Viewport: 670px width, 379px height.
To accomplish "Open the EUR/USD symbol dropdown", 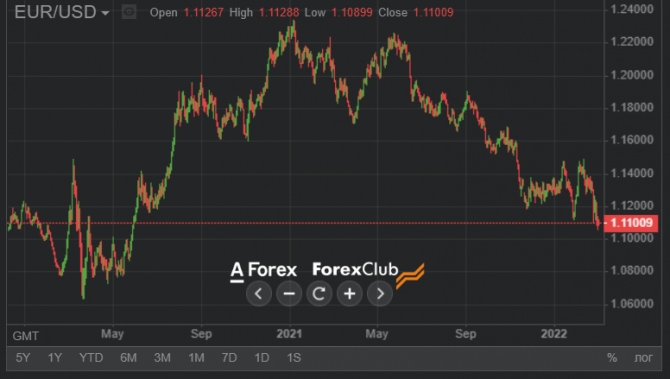I will click(x=62, y=12).
